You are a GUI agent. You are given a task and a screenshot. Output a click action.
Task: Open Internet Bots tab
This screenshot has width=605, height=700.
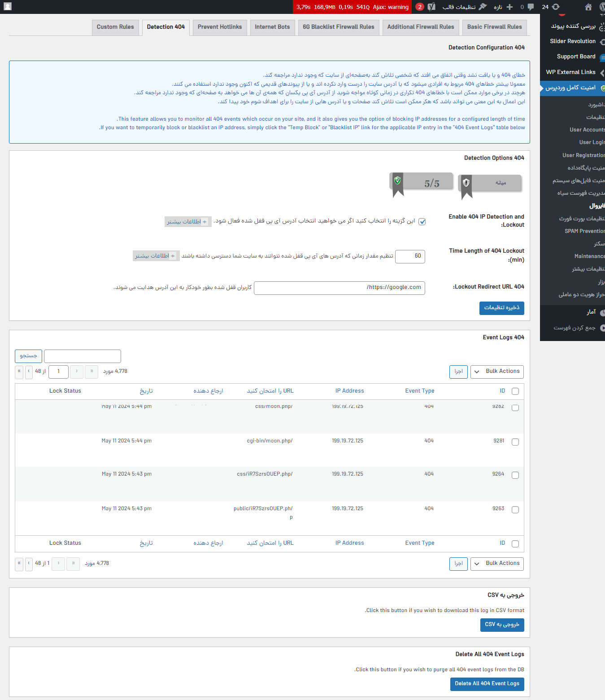272,27
